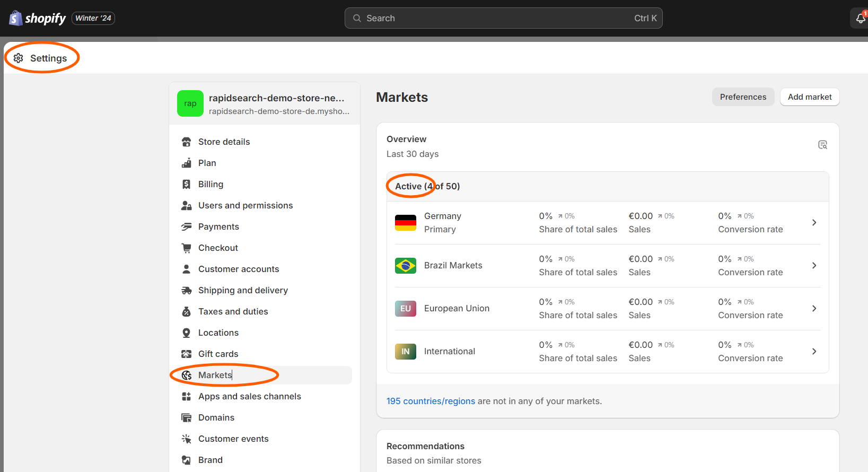
Task: Click the Taxes and duties icon
Action: point(186,311)
